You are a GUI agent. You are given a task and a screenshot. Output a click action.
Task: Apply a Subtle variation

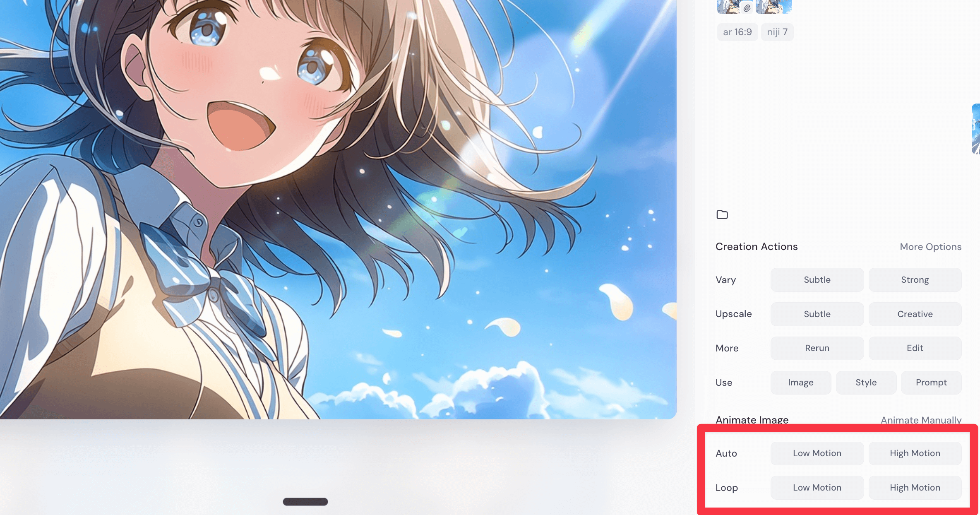click(817, 279)
